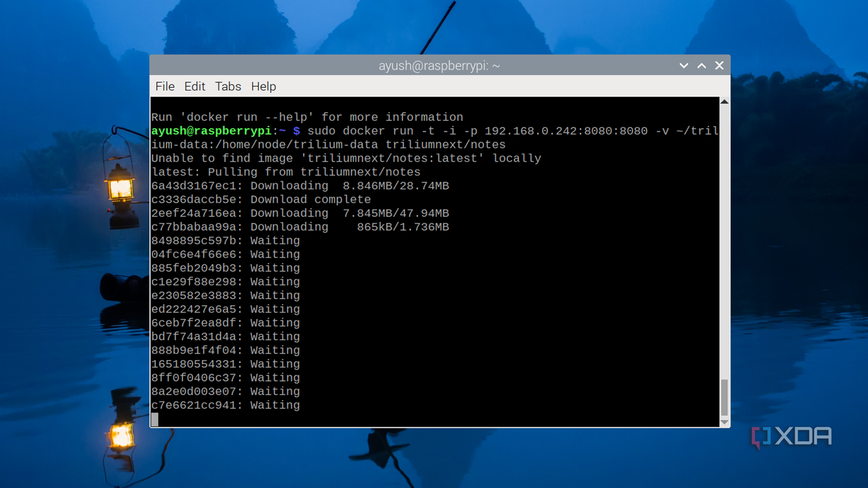Click '7.845MB/47.94MB' download progress value
This screenshot has height=488, width=868.
pos(396,213)
